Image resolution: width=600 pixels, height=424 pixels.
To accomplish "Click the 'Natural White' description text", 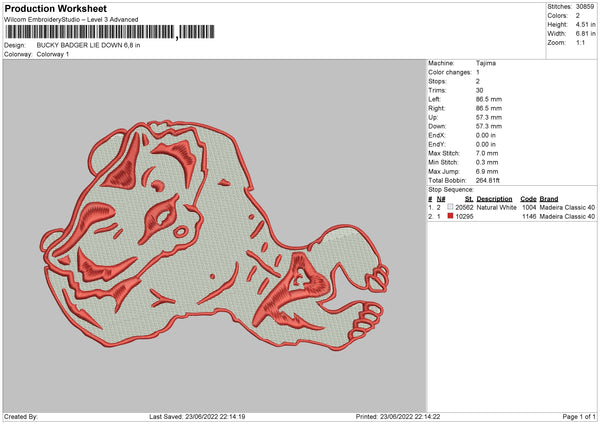I will [x=496, y=207].
